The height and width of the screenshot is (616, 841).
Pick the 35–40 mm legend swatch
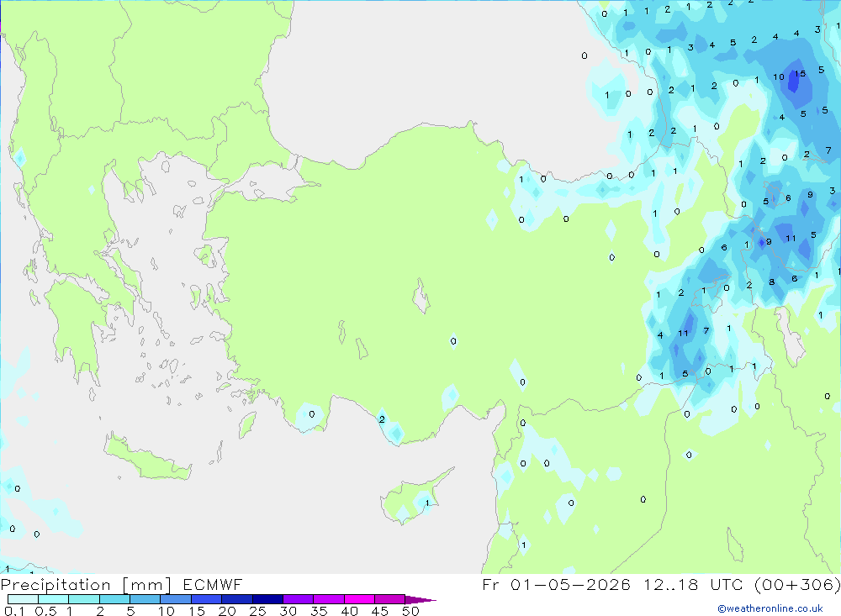pos(328,599)
